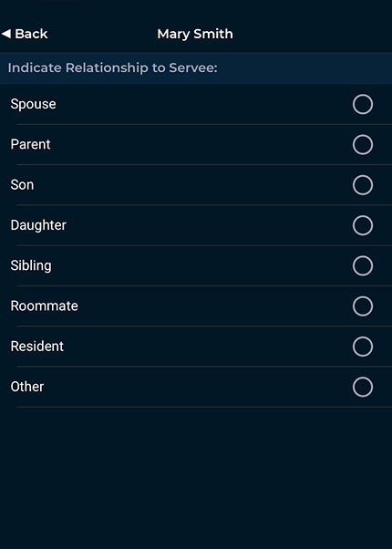Image resolution: width=392 pixels, height=549 pixels.
Task: Mark the Son radio button
Action: 363,185
